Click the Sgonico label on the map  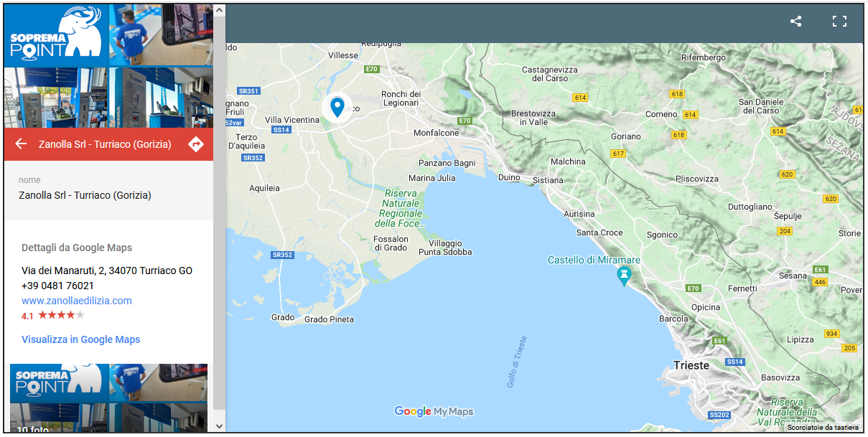pyautogui.click(x=662, y=235)
